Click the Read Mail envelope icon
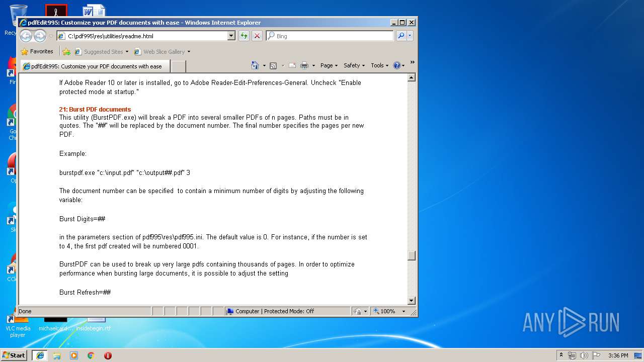 tap(292, 65)
